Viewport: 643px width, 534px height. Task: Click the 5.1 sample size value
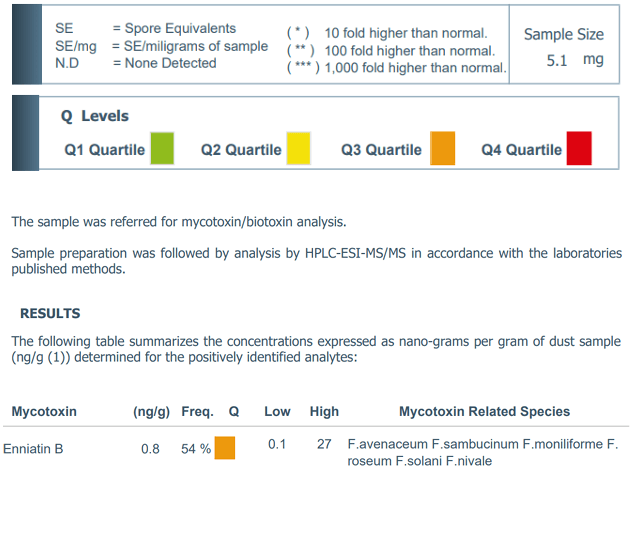coord(556,61)
